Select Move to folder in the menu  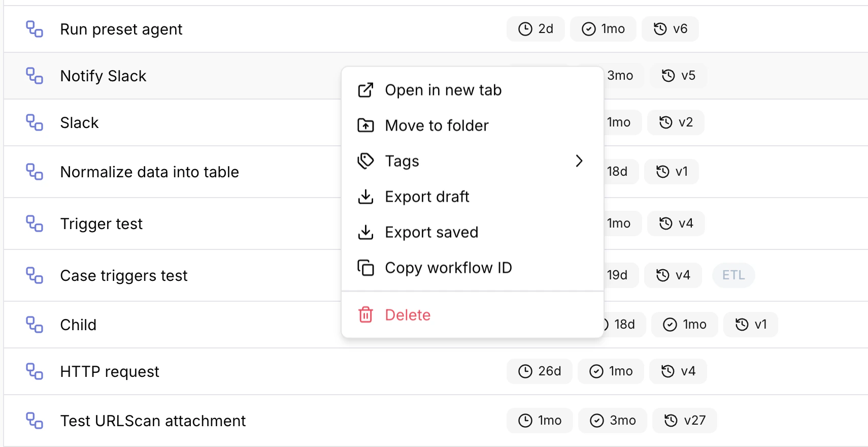click(437, 125)
